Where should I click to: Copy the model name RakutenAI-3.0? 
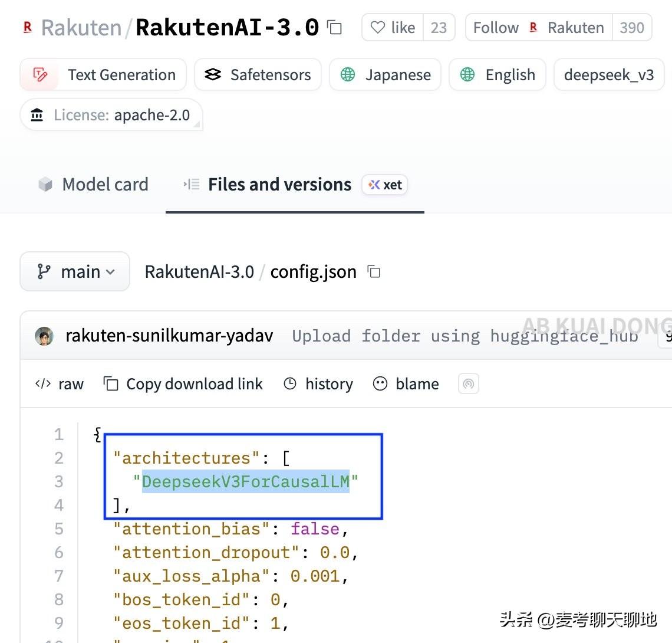point(334,28)
